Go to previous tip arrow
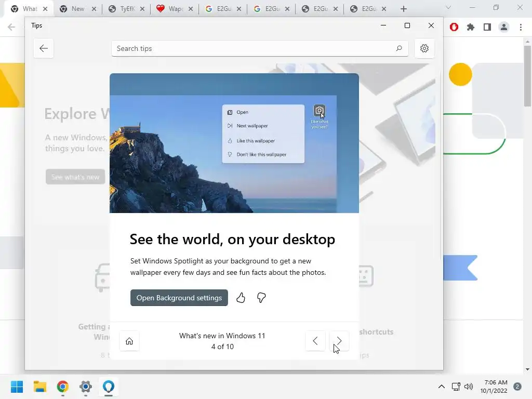The image size is (532, 399). click(315, 341)
